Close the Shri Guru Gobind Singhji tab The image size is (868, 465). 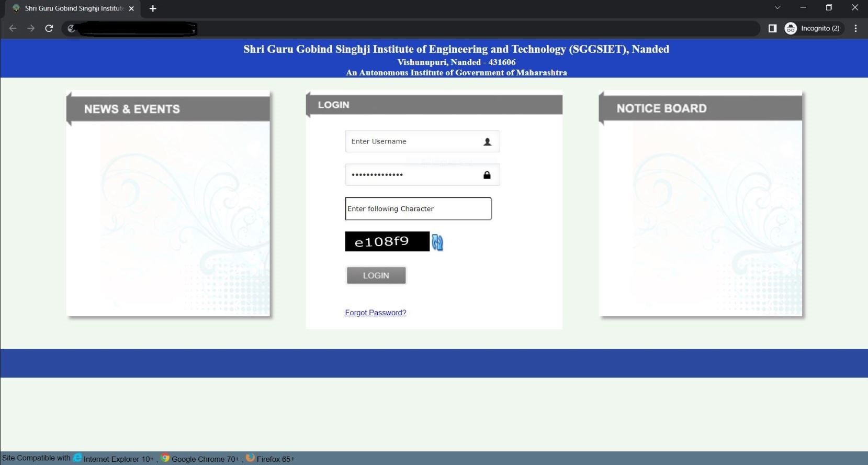click(131, 8)
